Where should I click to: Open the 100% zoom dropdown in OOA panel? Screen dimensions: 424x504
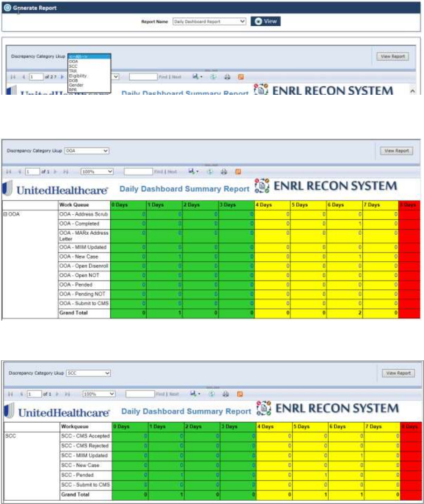pyautogui.click(x=97, y=172)
